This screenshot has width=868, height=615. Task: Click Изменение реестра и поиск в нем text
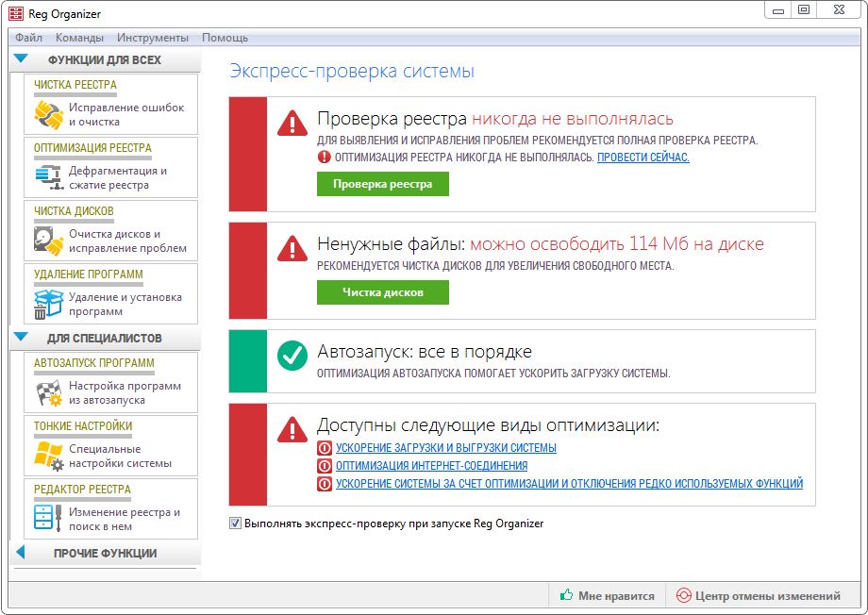[125, 519]
